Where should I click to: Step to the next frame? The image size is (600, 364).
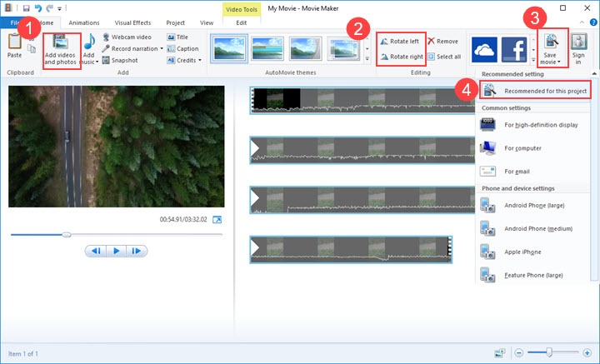137,251
